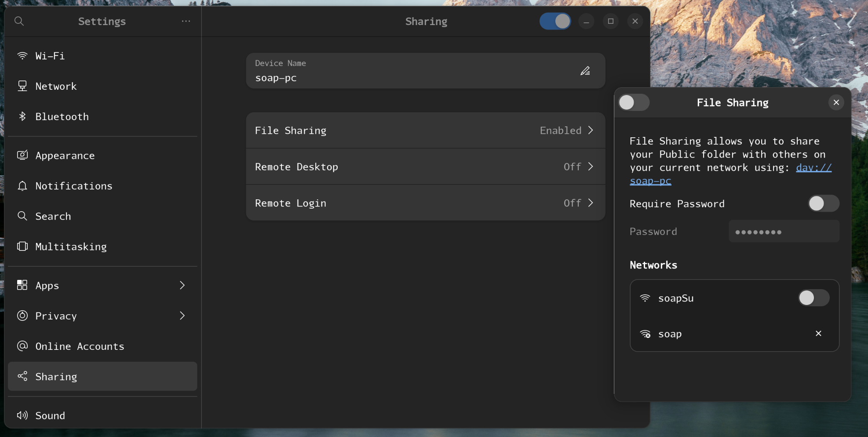Turn on Require Password switch

(x=823, y=203)
